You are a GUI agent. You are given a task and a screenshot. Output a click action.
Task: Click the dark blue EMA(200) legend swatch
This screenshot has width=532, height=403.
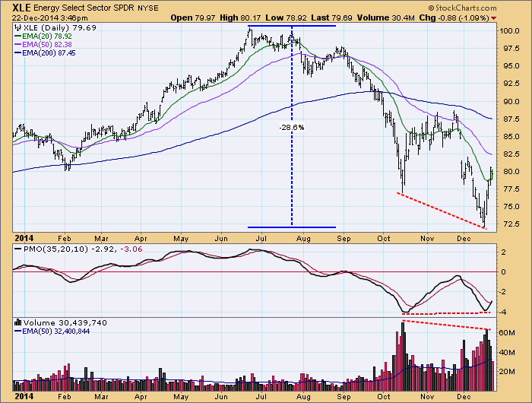click(x=18, y=53)
